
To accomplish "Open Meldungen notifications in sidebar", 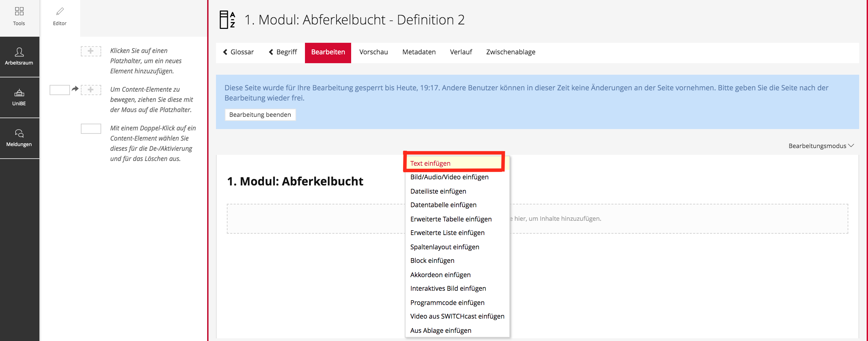I will 19,138.
